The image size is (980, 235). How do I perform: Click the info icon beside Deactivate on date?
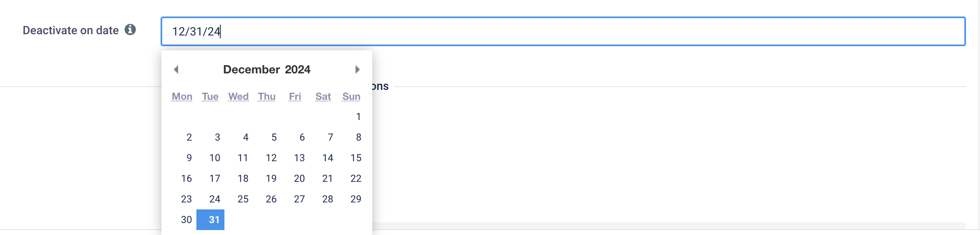(x=130, y=30)
